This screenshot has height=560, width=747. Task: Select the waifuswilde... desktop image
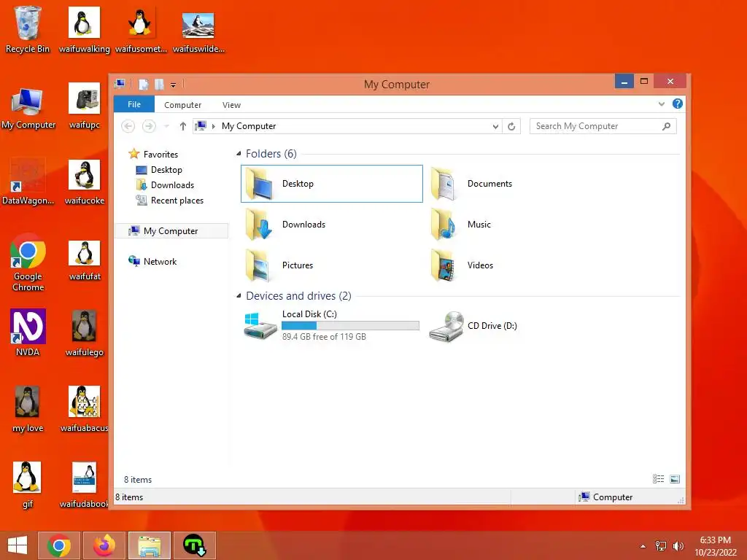pos(198,31)
